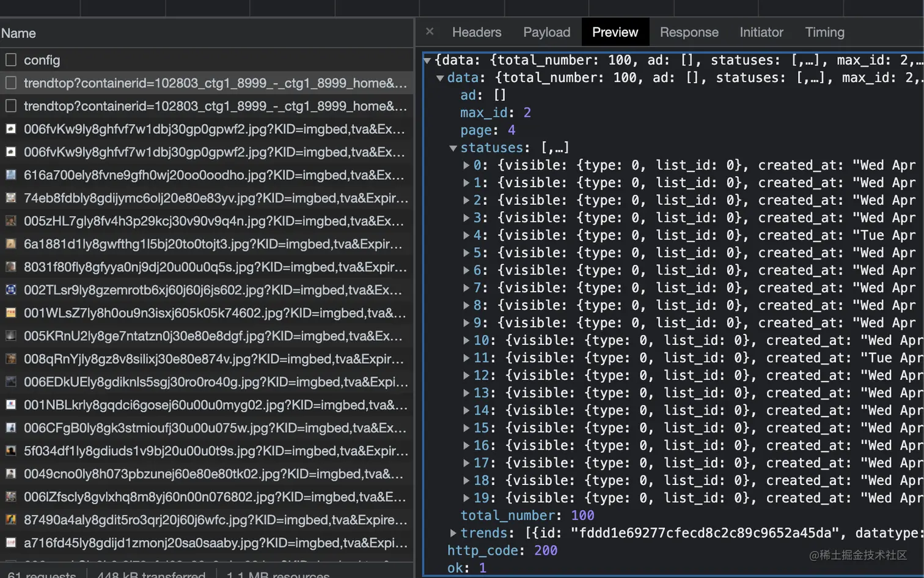Click the thumbnail icon of 001NBLkrly8gqdci6gosej60u00u0myg02.jpg
This screenshot has height=578, width=924.
pos(11,405)
